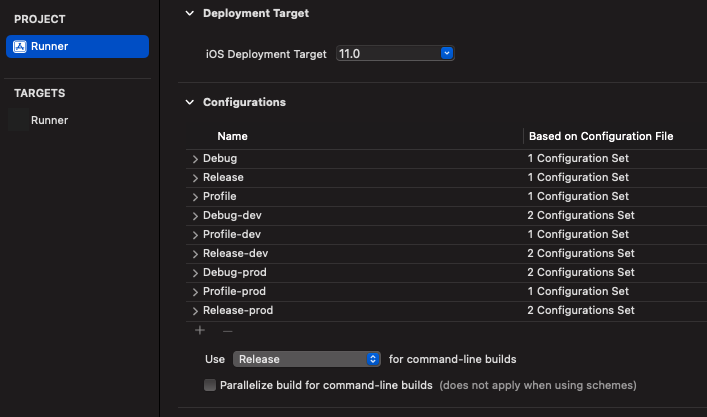Select the Profile-dev configuration name

click(x=232, y=234)
